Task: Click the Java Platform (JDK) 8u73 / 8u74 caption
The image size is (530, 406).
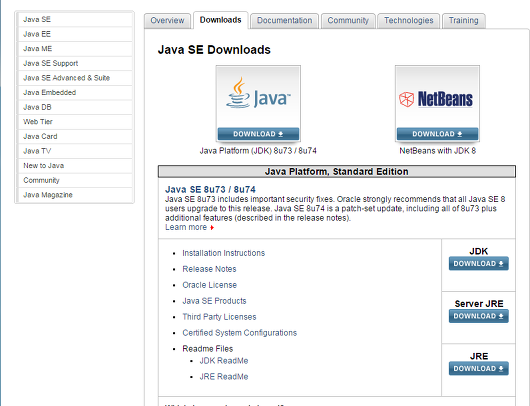Action: [x=258, y=151]
